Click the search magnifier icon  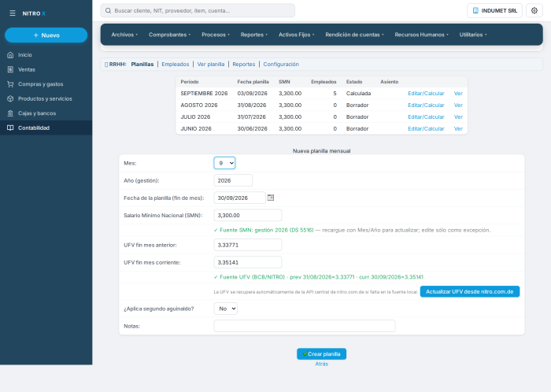[109, 10]
